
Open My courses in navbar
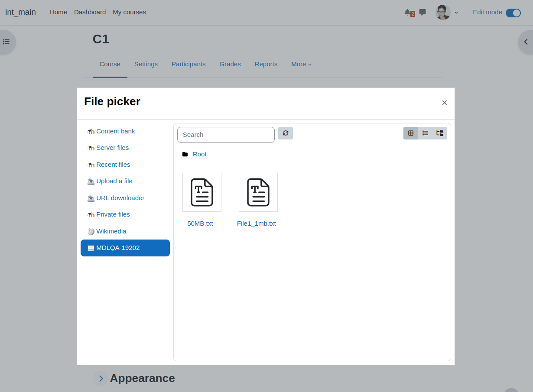(129, 12)
